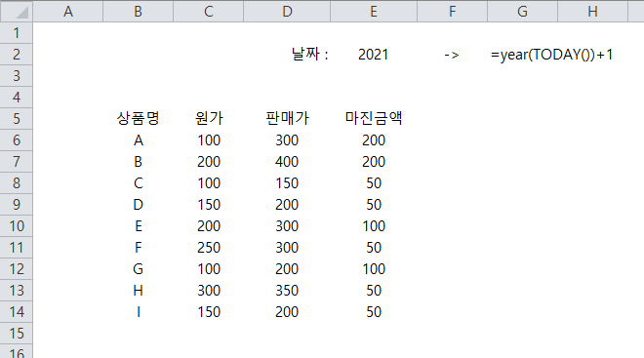Click margin 50 for product C
The height and width of the screenshot is (358, 644).
(x=374, y=182)
